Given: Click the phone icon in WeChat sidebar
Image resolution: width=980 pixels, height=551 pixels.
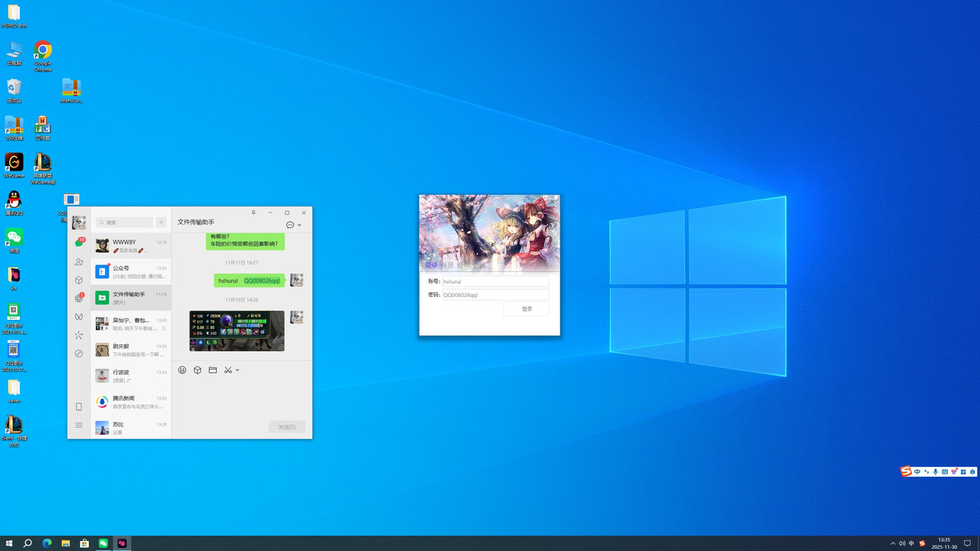Looking at the screenshot, I should [x=79, y=407].
